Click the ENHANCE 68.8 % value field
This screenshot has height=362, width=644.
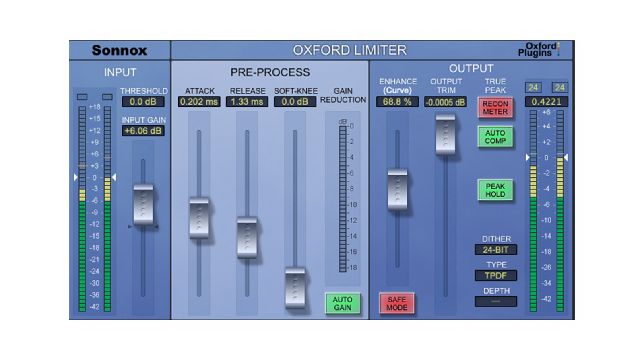click(x=397, y=102)
